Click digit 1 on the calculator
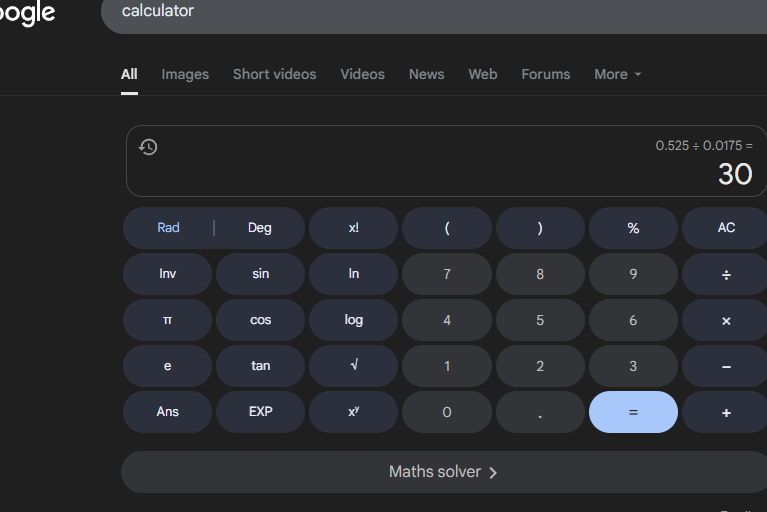767x512 pixels. coord(447,366)
